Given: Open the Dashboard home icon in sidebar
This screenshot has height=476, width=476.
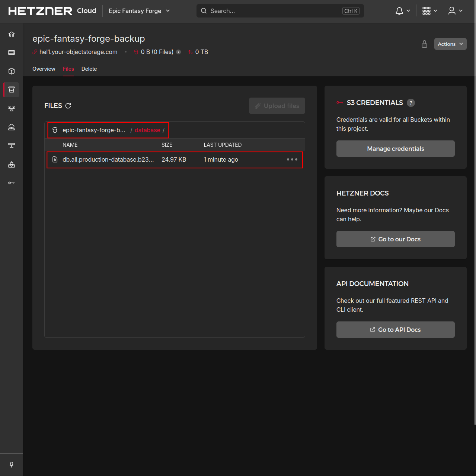Looking at the screenshot, I should pyautogui.click(x=12, y=34).
